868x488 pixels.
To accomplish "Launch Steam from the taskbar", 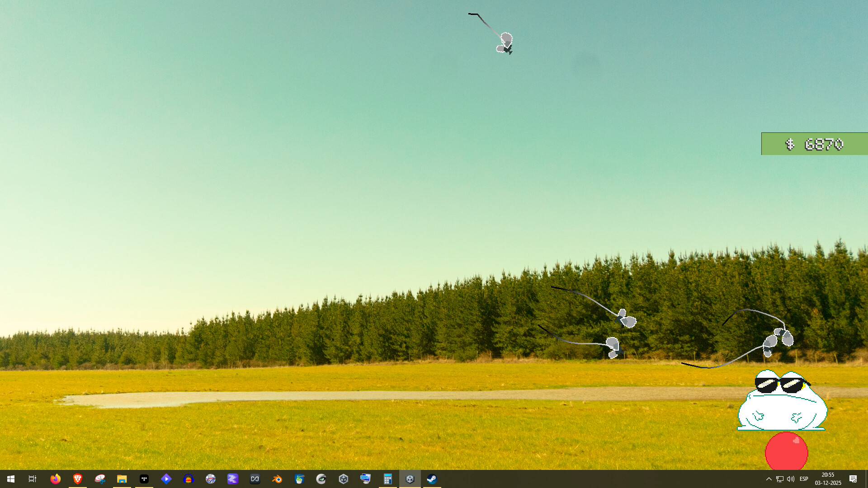I will coord(432,479).
